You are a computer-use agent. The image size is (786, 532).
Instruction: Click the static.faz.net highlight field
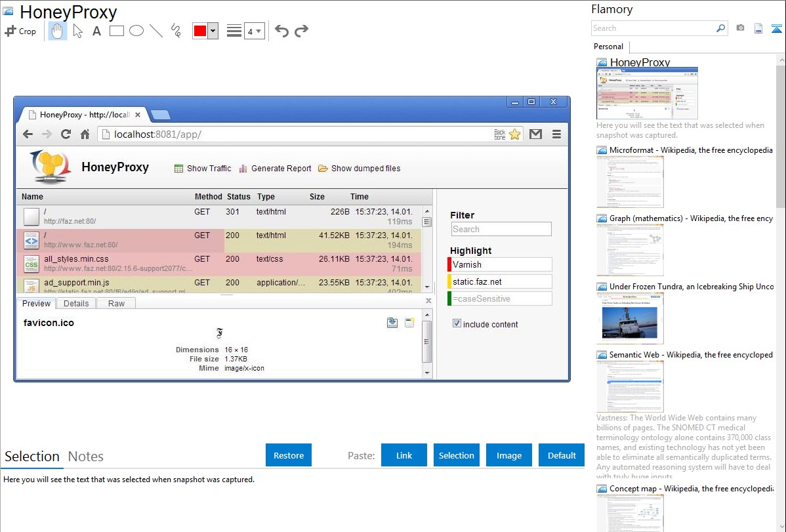click(x=502, y=282)
